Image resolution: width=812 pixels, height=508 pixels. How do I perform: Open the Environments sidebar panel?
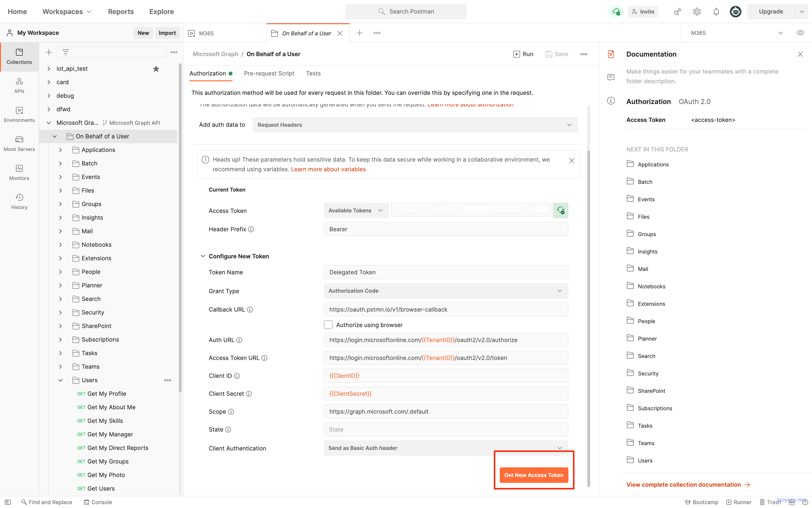[19, 115]
